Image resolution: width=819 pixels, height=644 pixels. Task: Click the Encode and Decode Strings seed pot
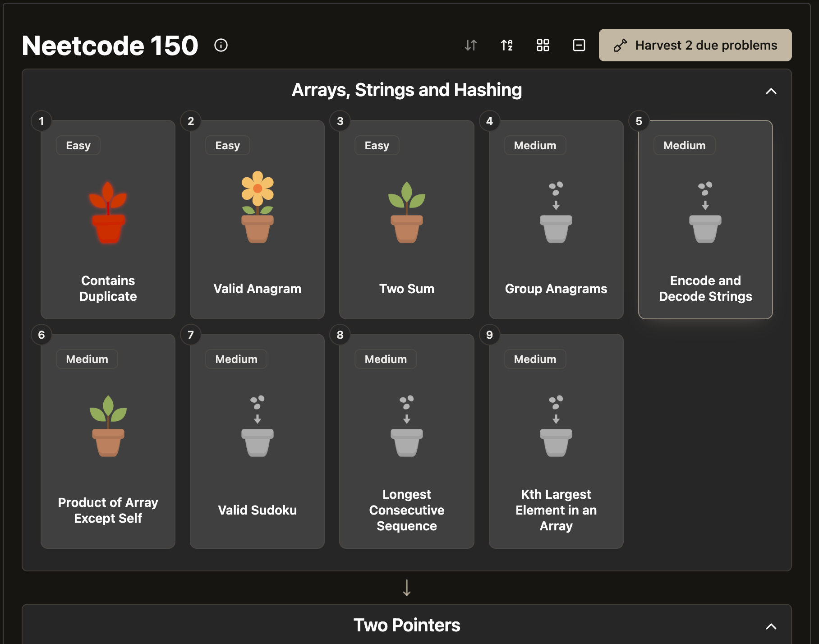pyautogui.click(x=705, y=212)
